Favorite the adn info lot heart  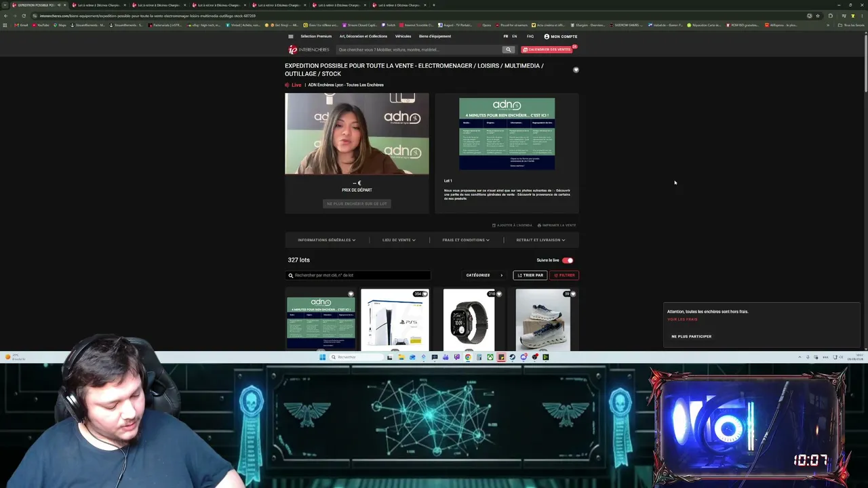pos(351,294)
